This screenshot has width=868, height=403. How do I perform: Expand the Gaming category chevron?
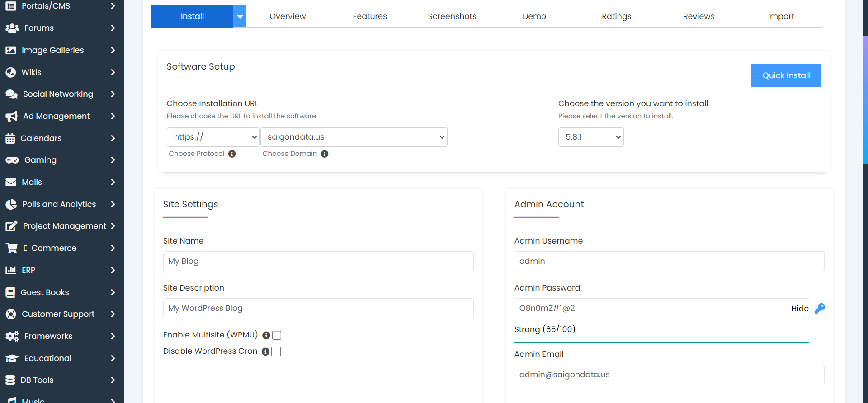coord(113,160)
